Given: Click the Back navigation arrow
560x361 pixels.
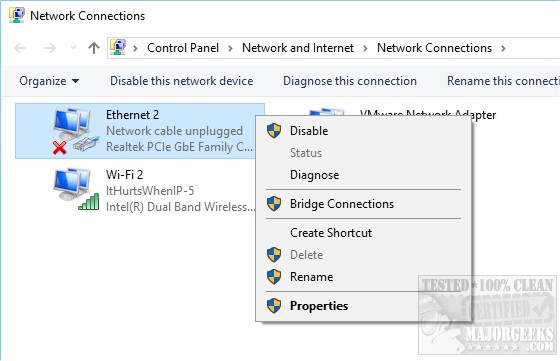Looking at the screenshot, I should [20, 48].
